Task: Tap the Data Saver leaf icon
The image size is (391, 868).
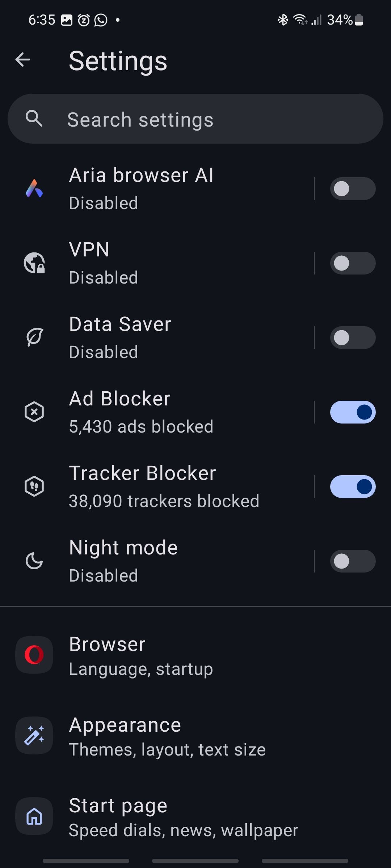Action: (34, 337)
